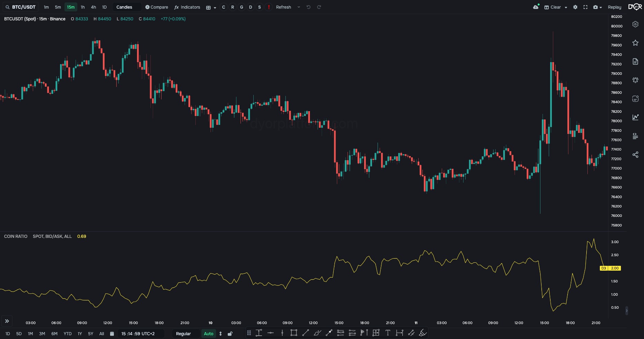Viewport: 644px width, 339px height.
Task: Enter fullscreen chart mode
Action: click(585, 7)
